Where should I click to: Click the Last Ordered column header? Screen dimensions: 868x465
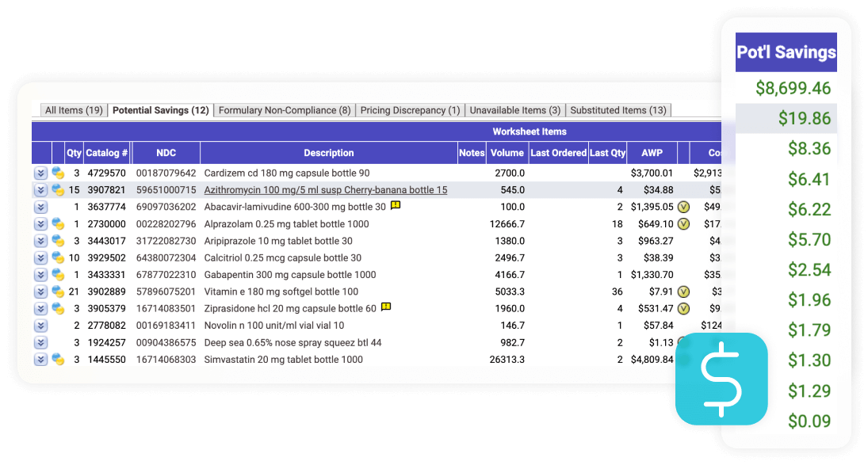click(x=558, y=153)
